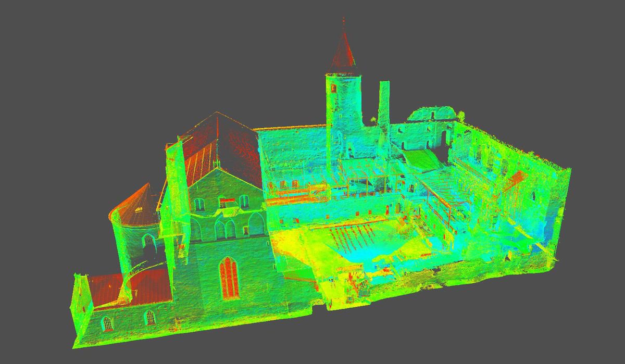Select the tall arched red window on the front facade
The width and height of the screenshot is (625, 364).
pyautogui.click(x=229, y=277)
